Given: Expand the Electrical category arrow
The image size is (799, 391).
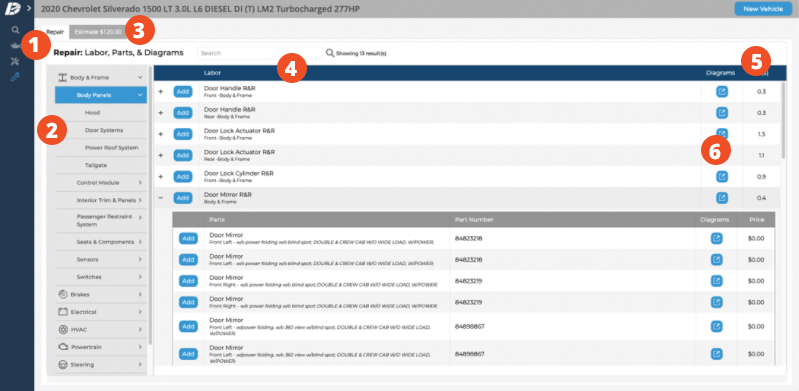Looking at the screenshot, I should (x=140, y=311).
